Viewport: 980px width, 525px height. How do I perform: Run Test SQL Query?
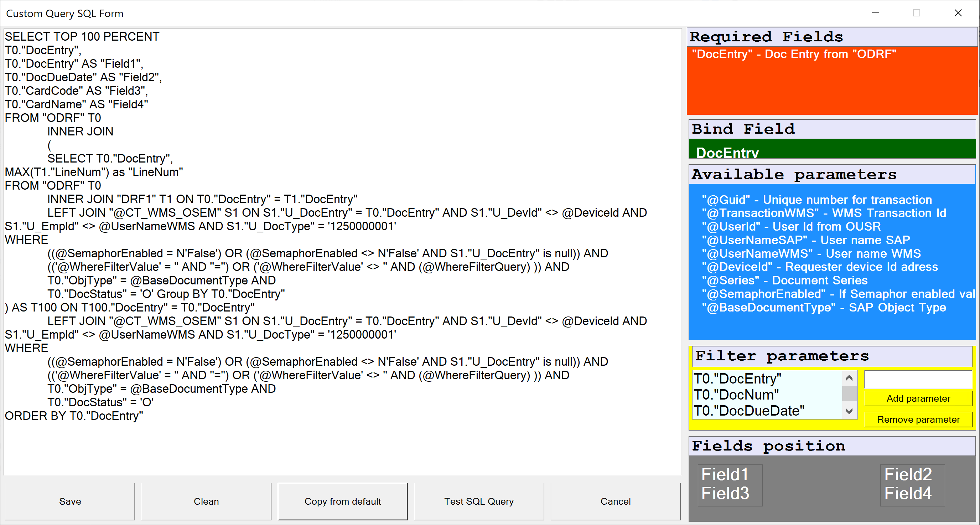coord(478,501)
